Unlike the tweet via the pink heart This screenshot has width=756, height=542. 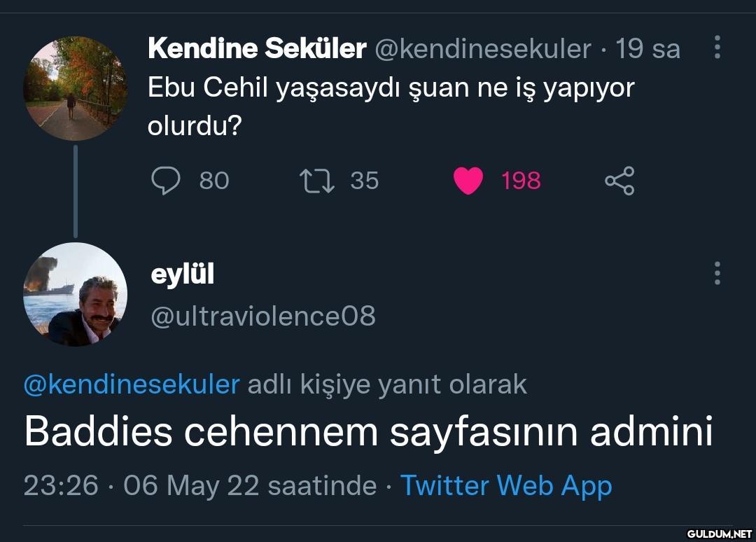click(468, 181)
